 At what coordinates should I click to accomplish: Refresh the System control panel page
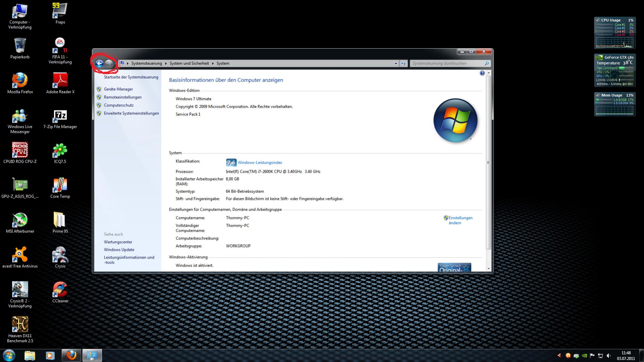(x=403, y=63)
